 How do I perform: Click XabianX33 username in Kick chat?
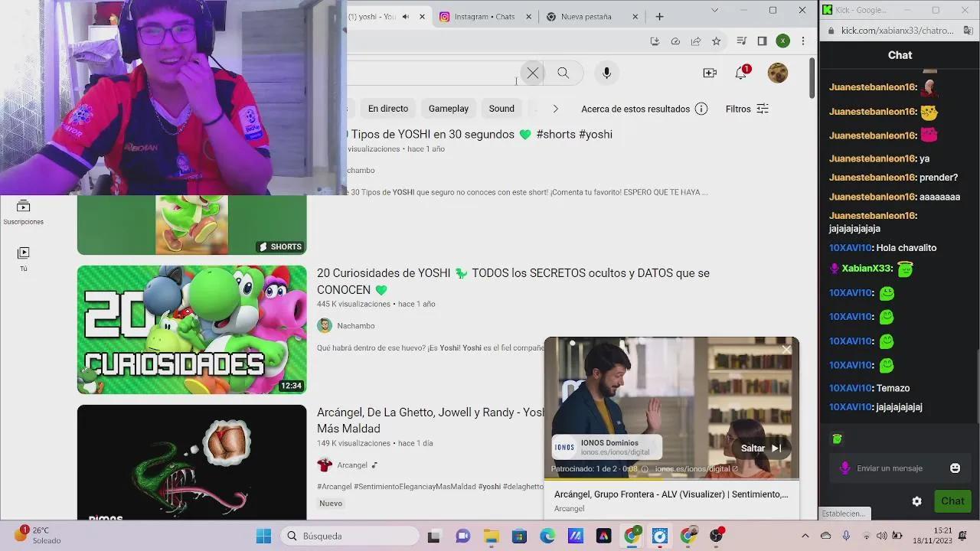[867, 269]
